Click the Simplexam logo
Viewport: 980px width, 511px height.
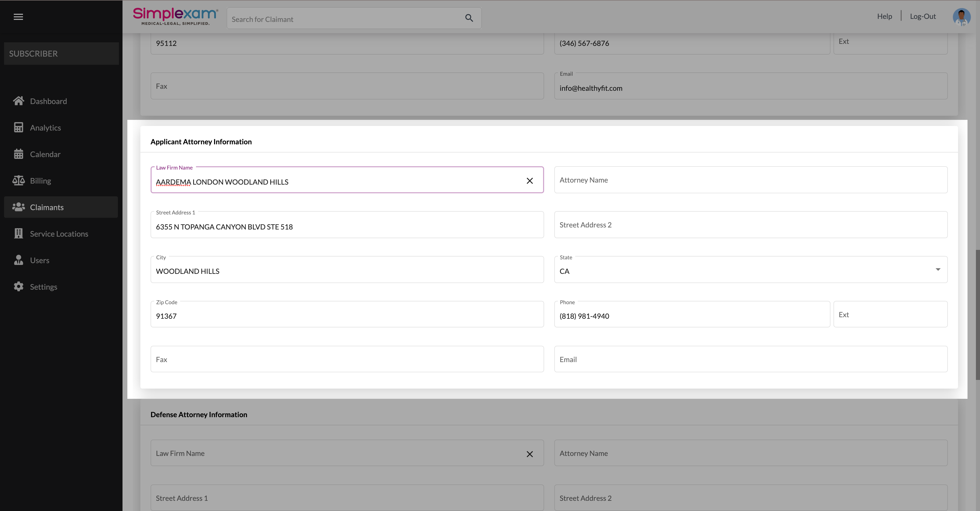tap(175, 16)
